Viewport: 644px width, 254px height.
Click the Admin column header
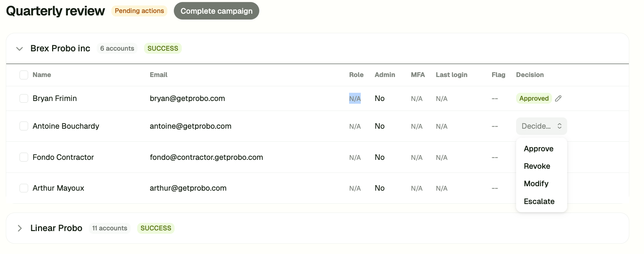pos(385,75)
